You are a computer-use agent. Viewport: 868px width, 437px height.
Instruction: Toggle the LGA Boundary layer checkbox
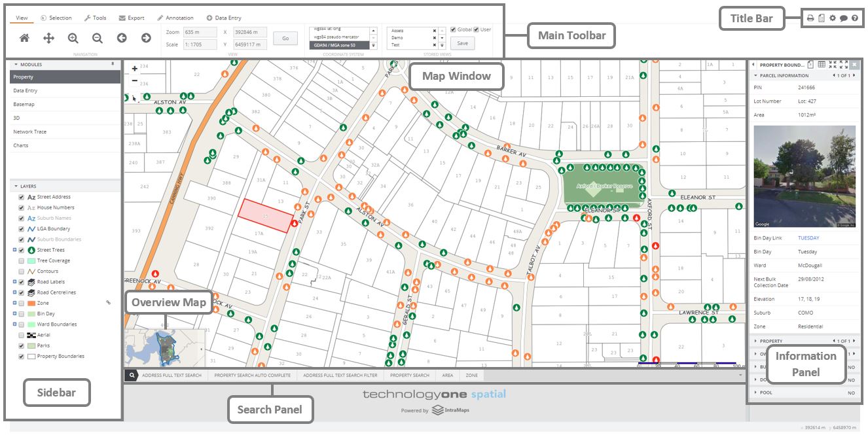coord(22,229)
